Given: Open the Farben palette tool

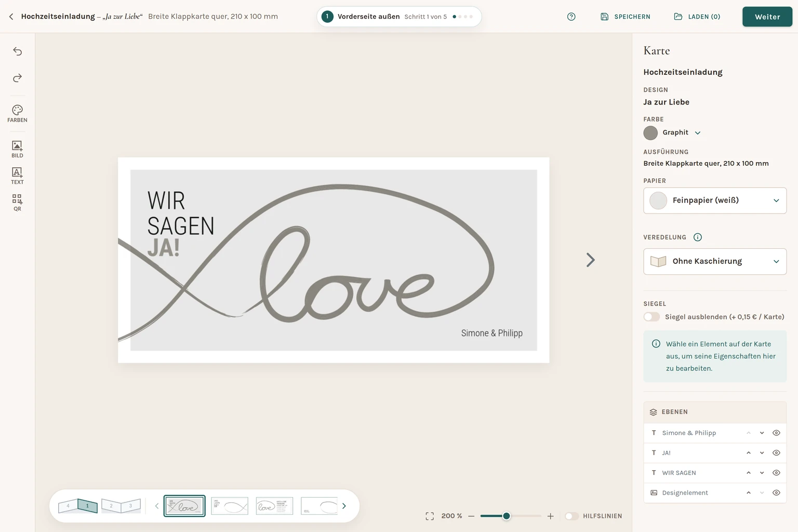Looking at the screenshot, I should tap(17, 113).
